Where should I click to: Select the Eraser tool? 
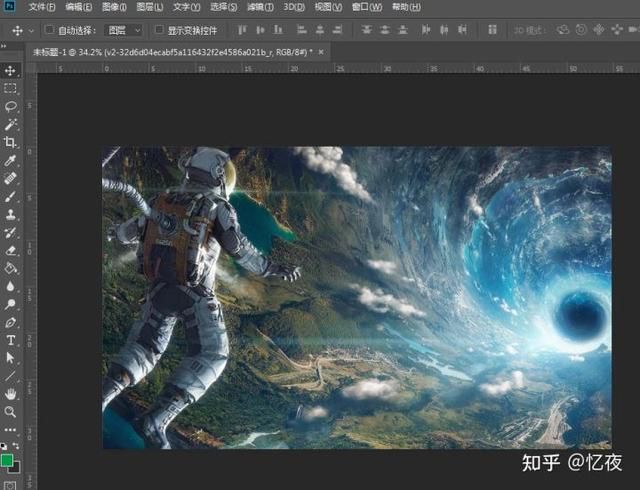pos(10,250)
